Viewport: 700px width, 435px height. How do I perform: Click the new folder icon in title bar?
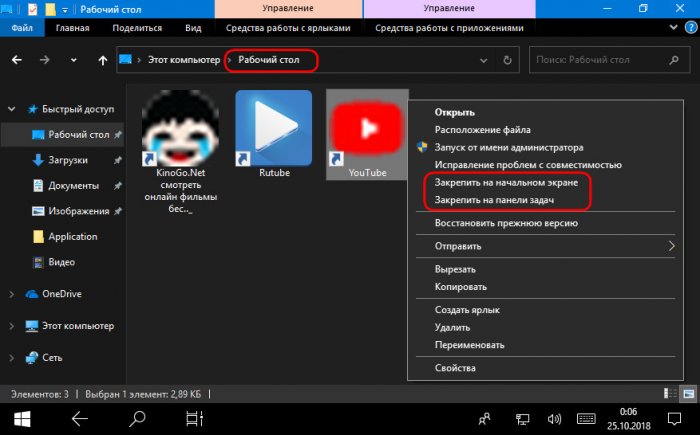tap(50, 9)
